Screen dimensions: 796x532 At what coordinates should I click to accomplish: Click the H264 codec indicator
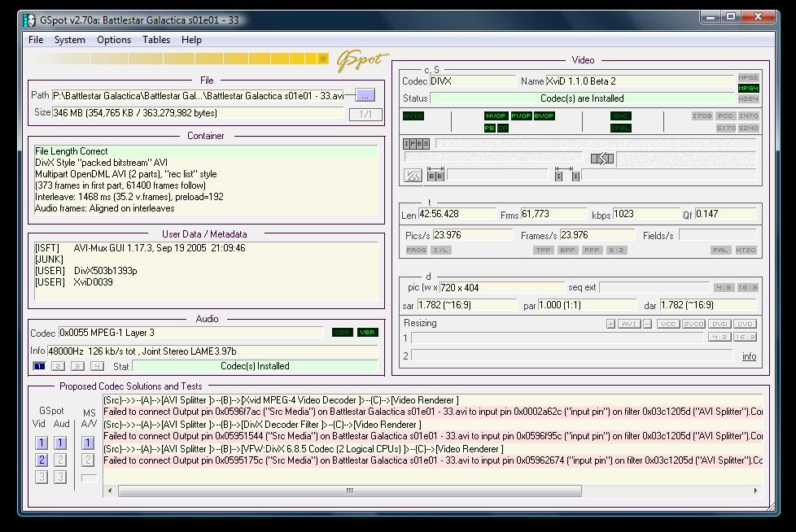pyautogui.click(x=747, y=98)
